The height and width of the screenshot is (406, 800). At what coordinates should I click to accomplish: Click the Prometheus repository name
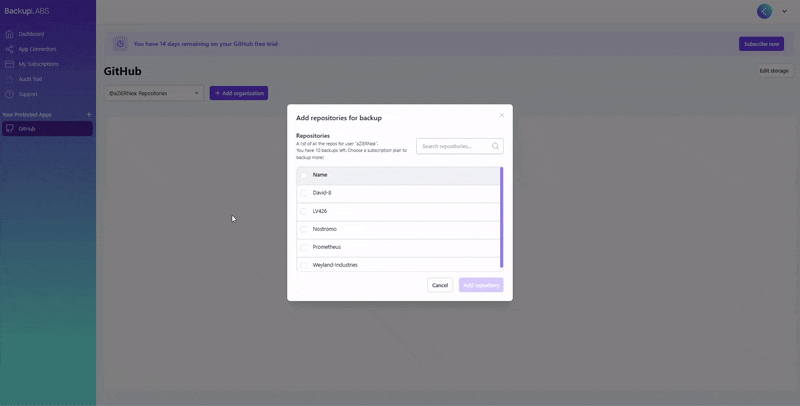point(327,247)
